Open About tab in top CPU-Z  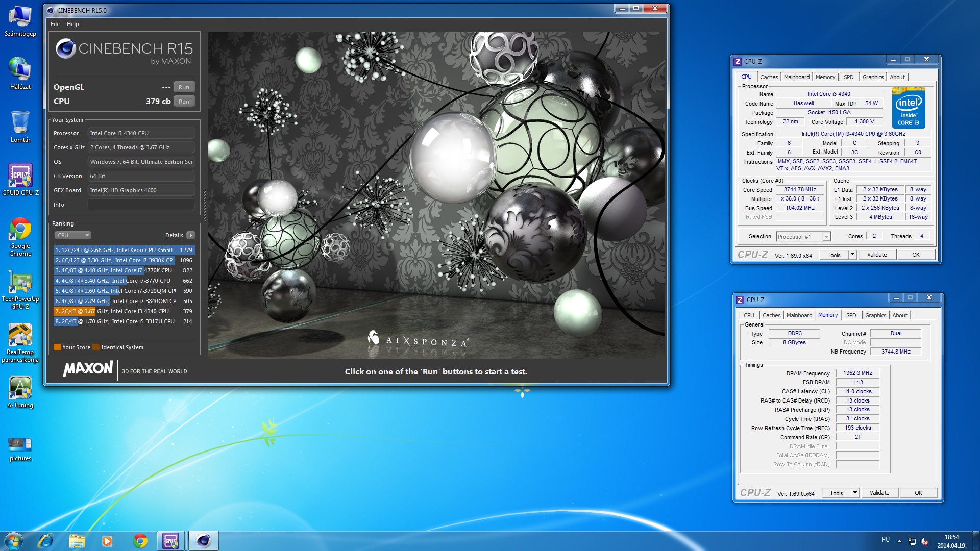(897, 77)
